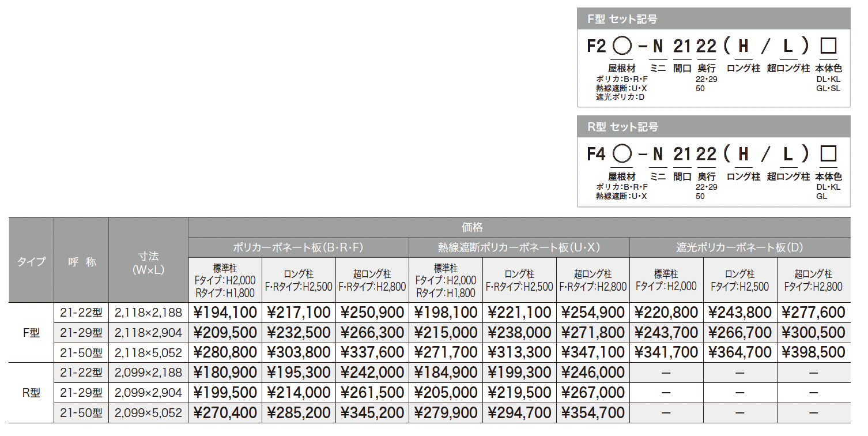The width and height of the screenshot is (868, 436).
Task: Click the 遮光ポリカーボネート板(D) header
Action: pyautogui.click(x=740, y=247)
